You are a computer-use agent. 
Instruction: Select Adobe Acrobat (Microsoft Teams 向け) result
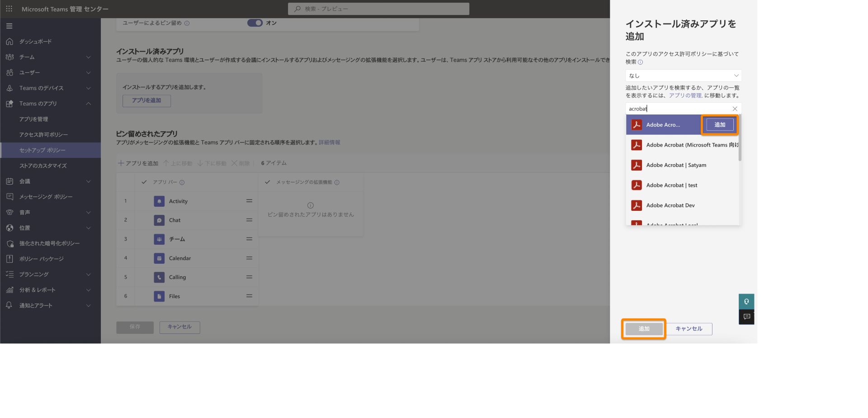point(682,145)
